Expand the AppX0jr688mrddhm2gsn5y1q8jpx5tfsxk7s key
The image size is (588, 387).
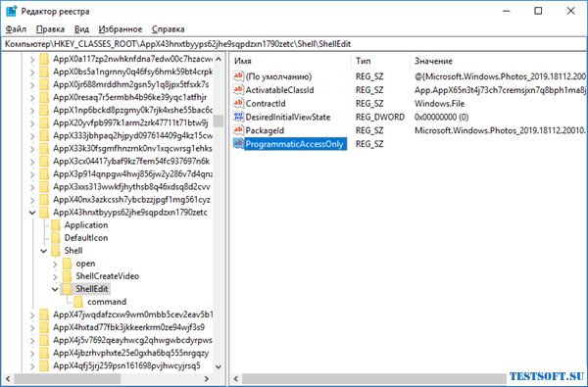pyautogui.click(x=32, y=85)
